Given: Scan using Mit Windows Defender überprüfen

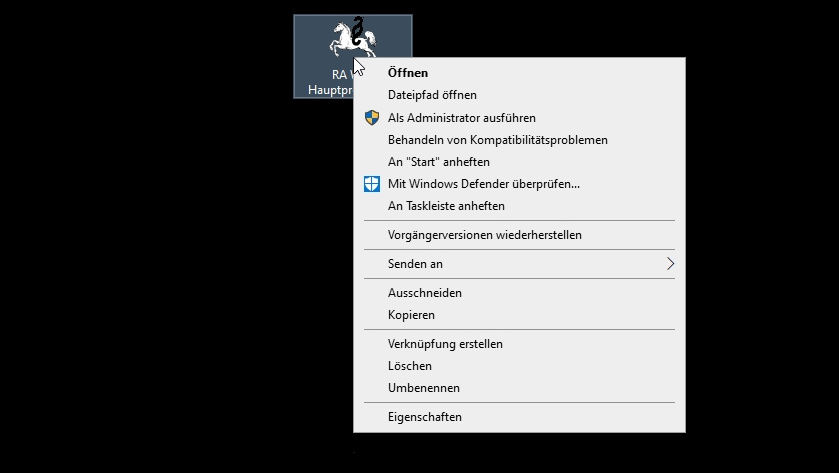Looking at the screenshot, I should coord(483,184).
